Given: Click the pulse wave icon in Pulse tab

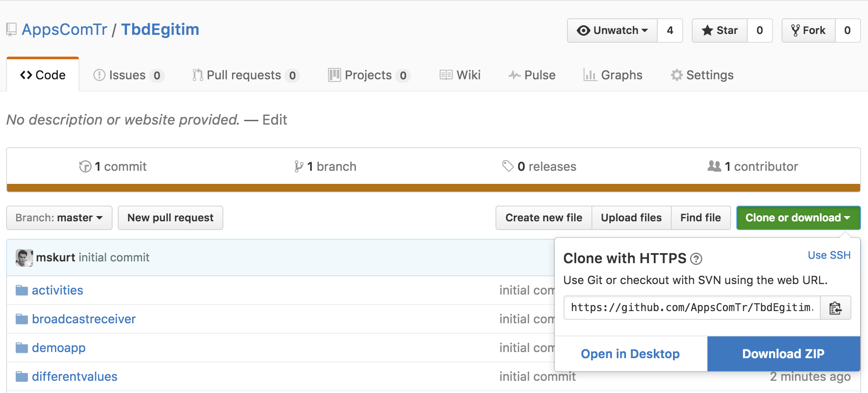Looking at the screenshot, I should (x=515, y=75).
